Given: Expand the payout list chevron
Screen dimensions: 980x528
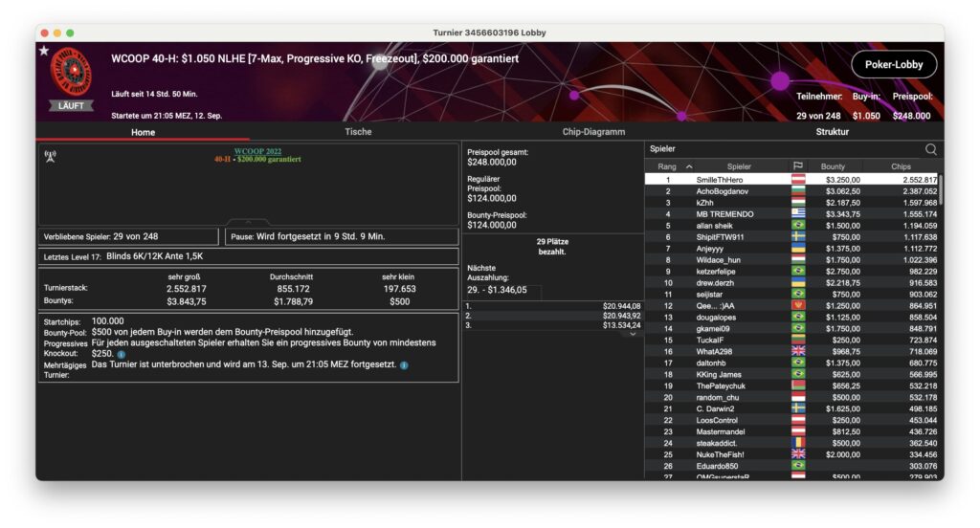Looking at the screenshot, I should click(632, 334).
